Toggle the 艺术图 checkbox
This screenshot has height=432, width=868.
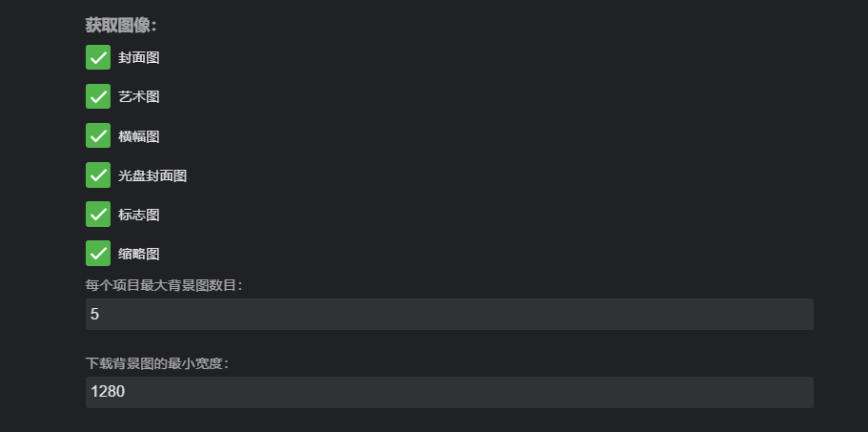point(98,96)
